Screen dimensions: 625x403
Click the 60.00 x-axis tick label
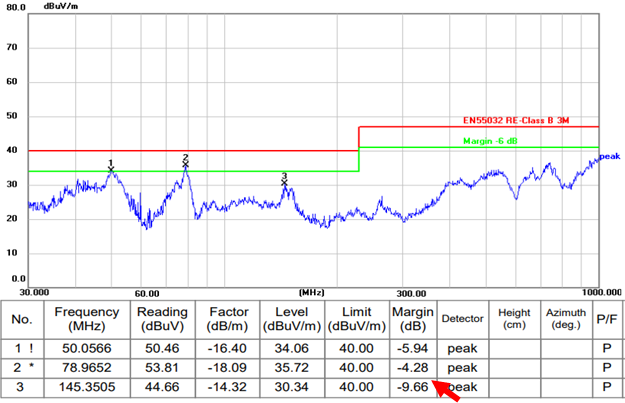(147, 294)
